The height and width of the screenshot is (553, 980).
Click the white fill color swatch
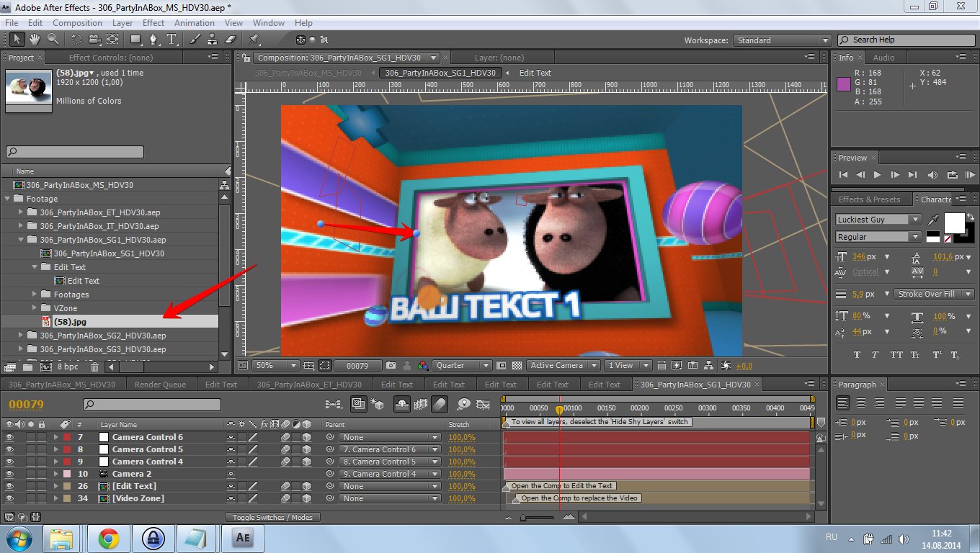[954, 222]
